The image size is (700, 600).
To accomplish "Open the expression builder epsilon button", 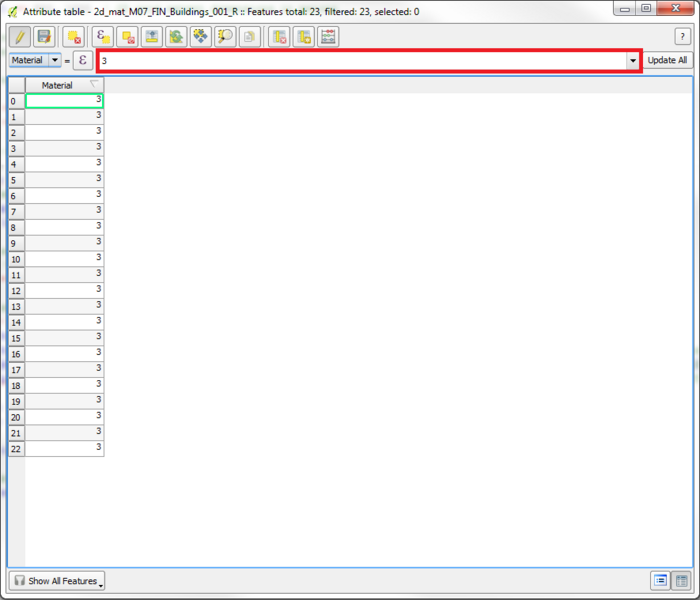I will coord(82,60).
